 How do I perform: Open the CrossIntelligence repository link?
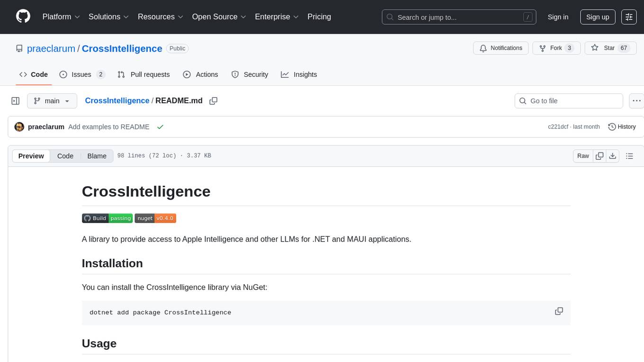(x=122, y=48)
